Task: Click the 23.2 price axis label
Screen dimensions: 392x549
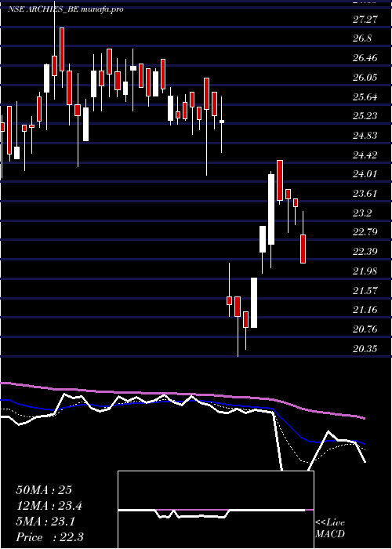Action: tap(362, 213)
